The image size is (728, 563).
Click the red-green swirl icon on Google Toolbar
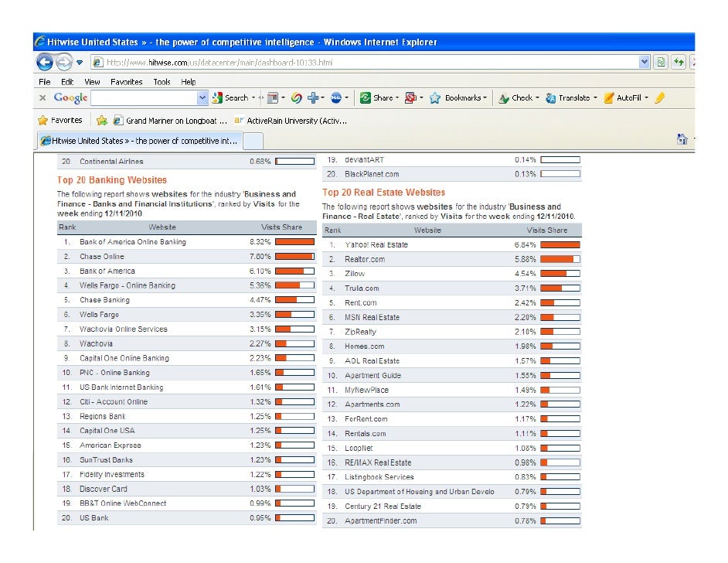[x=297, y=97]
